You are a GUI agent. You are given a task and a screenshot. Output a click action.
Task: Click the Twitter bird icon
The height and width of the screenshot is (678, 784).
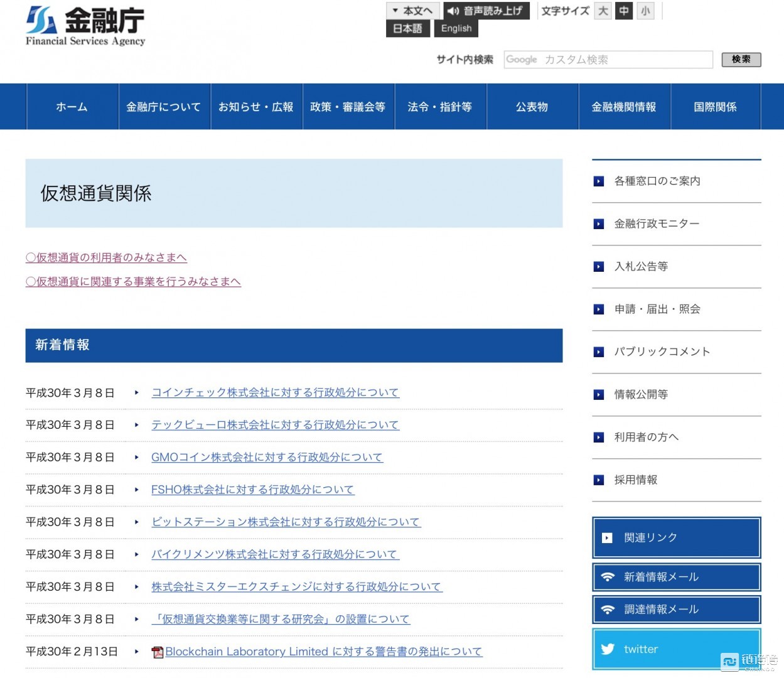(x=607, y=649)
